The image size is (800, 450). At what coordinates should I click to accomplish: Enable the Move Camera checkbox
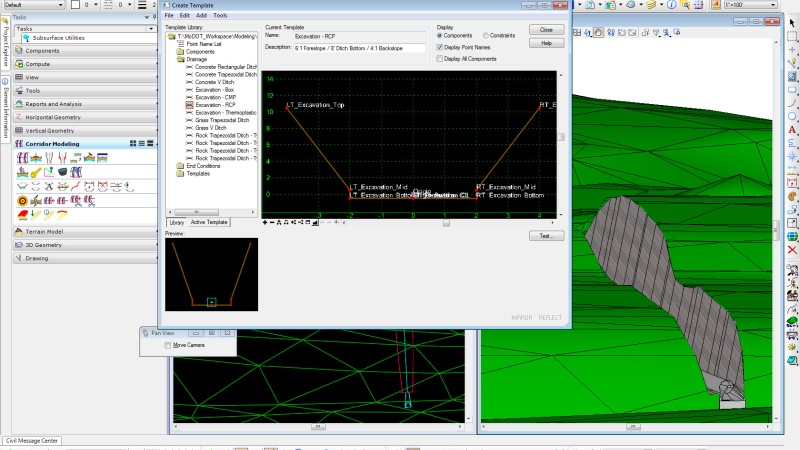[x=168, y=345]
